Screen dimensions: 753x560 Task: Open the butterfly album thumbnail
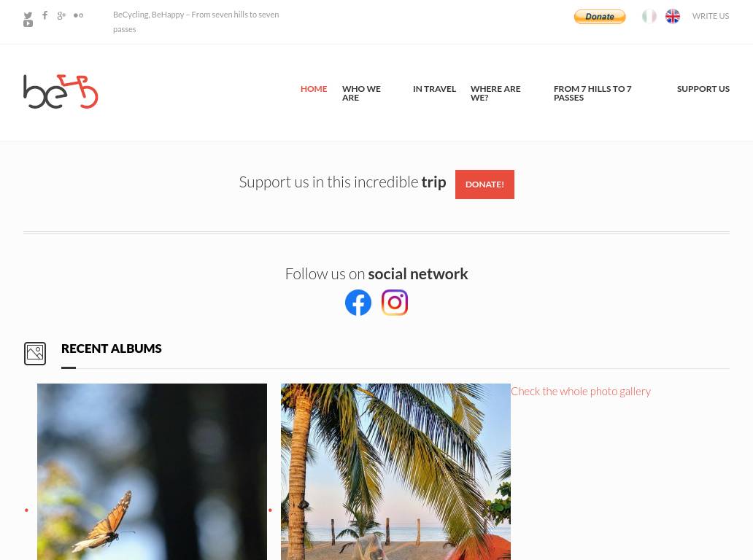pos(152,472)
